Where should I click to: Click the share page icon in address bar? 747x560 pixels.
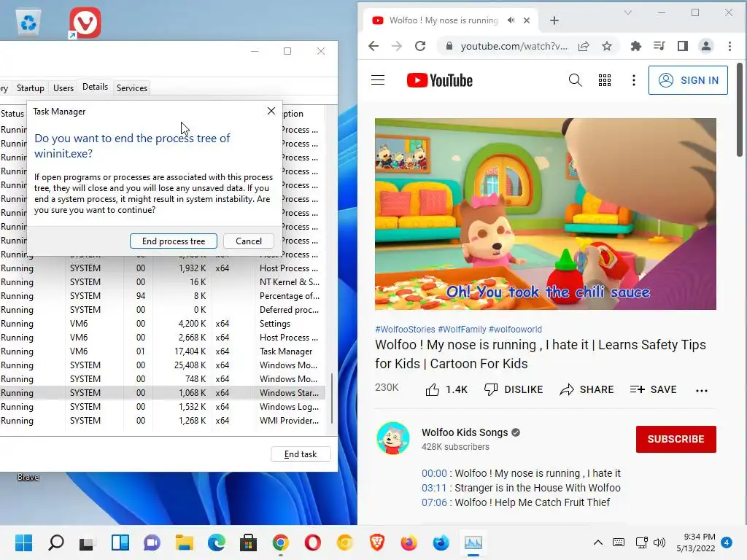(584, 46)
